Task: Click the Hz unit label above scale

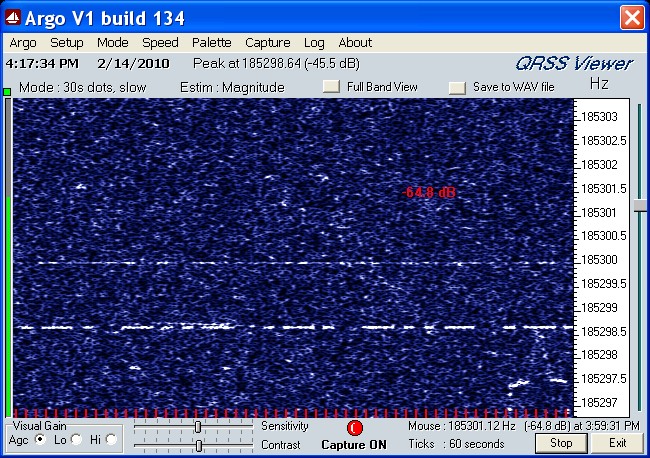Action: (x=599, y=84)
